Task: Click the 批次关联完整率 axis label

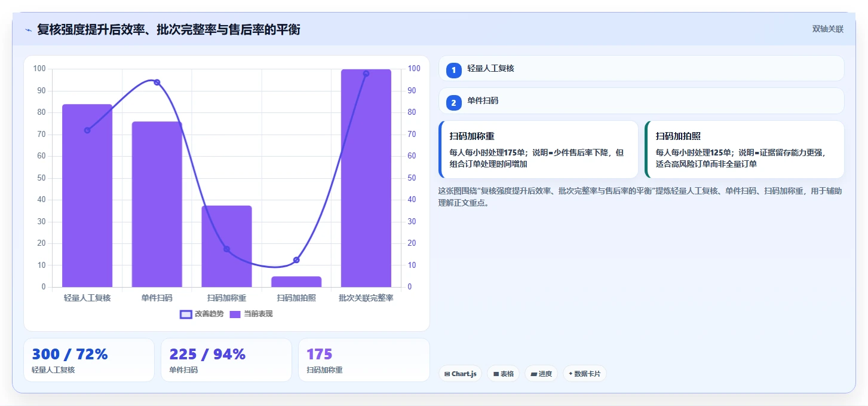Action: (x=366, y=298)
